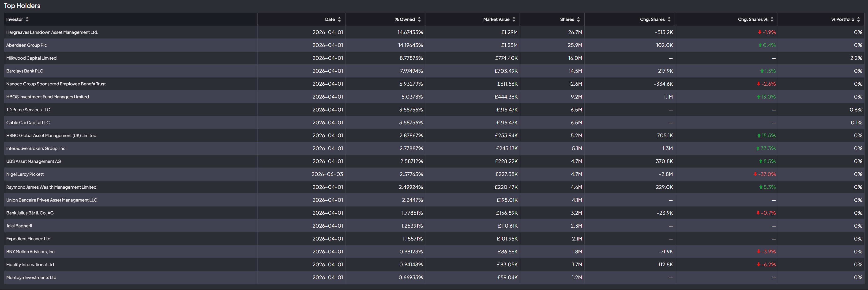Click HSBC Global Asset Management (UK) Limited
The image size is (868, 290).
point(51,136)
